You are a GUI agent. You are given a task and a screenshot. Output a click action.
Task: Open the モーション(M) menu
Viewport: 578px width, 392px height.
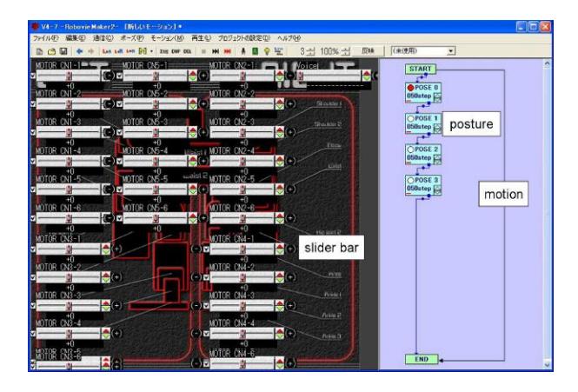[x=167, y=38]
